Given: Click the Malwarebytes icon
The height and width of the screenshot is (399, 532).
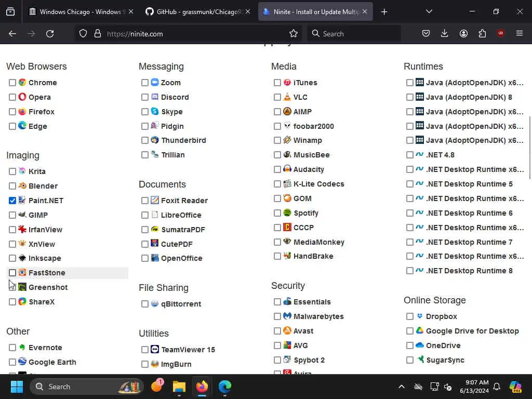Looking at the screenshot, I should point(287,316).
